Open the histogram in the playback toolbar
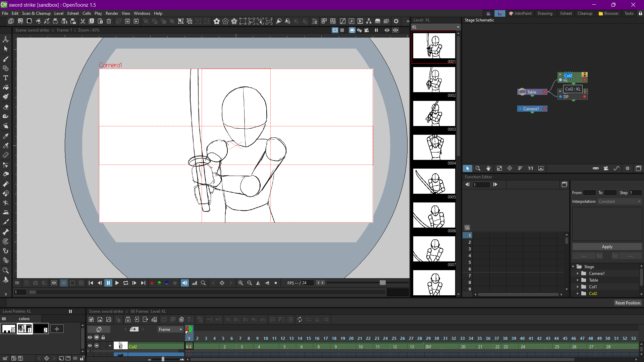The image size is (644, 362). click(195, 283)
